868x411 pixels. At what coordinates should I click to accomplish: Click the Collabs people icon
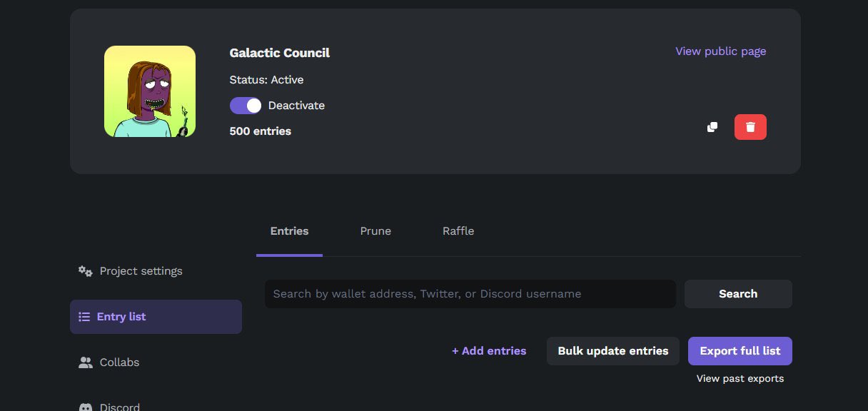click(x=86, y=362)
